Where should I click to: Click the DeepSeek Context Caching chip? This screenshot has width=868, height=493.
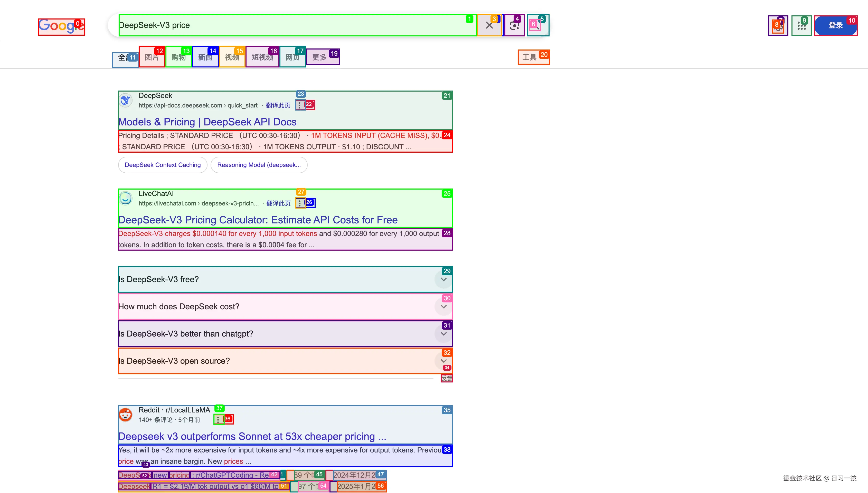click(x=163, y=165)
